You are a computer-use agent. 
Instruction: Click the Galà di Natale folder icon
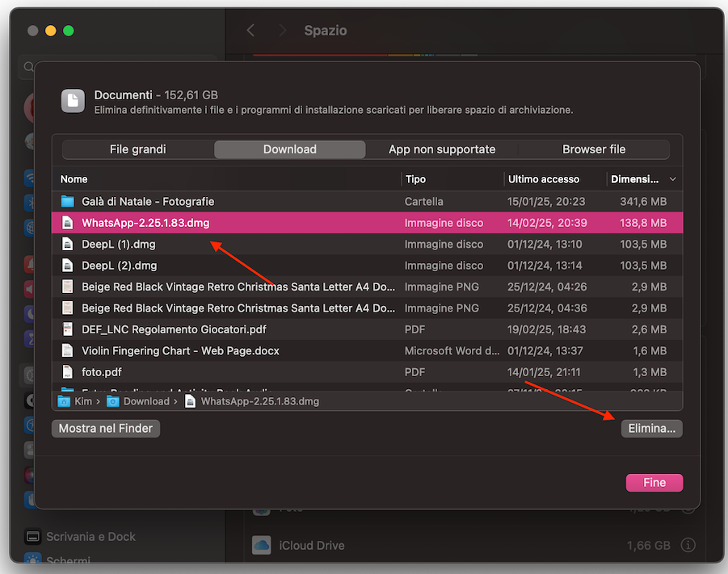(67, 201)
